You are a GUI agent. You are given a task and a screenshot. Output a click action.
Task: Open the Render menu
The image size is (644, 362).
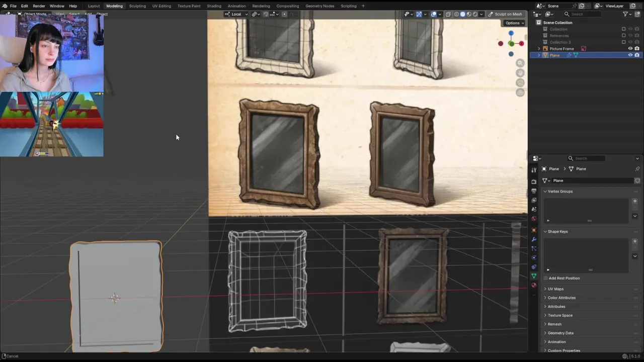39,6
